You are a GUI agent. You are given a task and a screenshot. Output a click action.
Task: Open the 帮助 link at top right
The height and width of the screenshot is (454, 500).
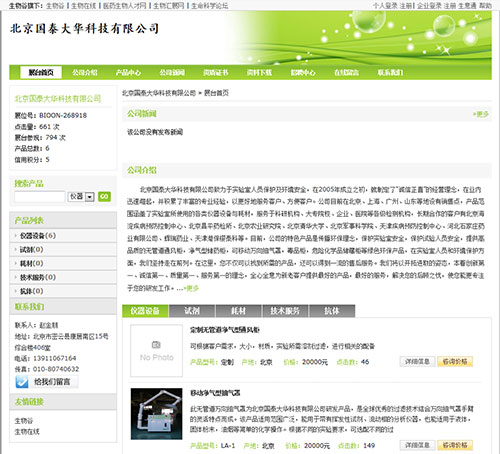click(485, 6)
